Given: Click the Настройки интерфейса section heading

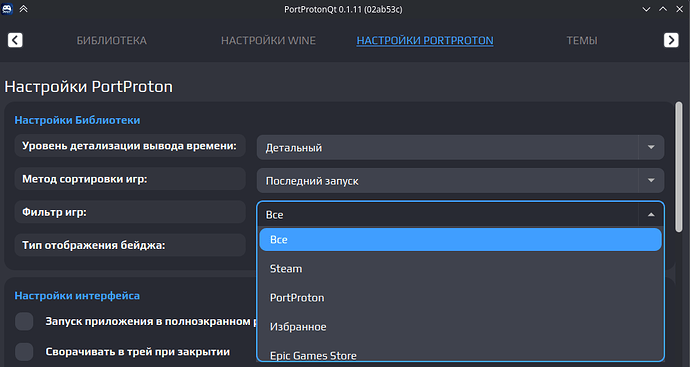Looking at the screenshot, I should click(x=77, y=296).
